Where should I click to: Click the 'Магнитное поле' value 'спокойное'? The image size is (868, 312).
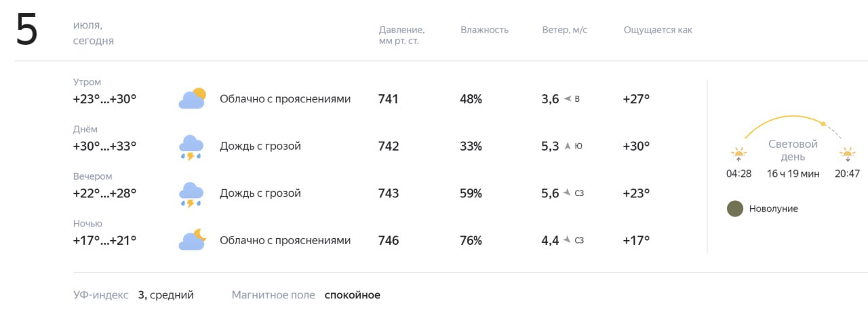352,295
